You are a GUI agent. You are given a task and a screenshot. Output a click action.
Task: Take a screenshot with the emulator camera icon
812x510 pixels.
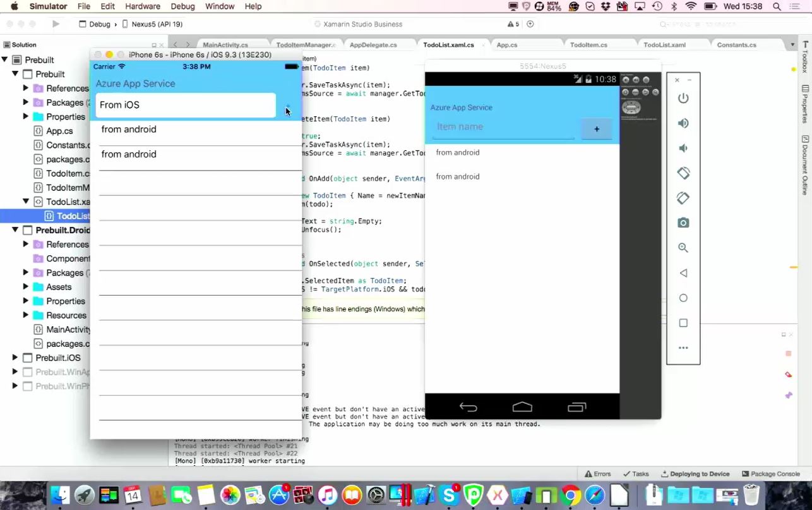pos(683,223)
